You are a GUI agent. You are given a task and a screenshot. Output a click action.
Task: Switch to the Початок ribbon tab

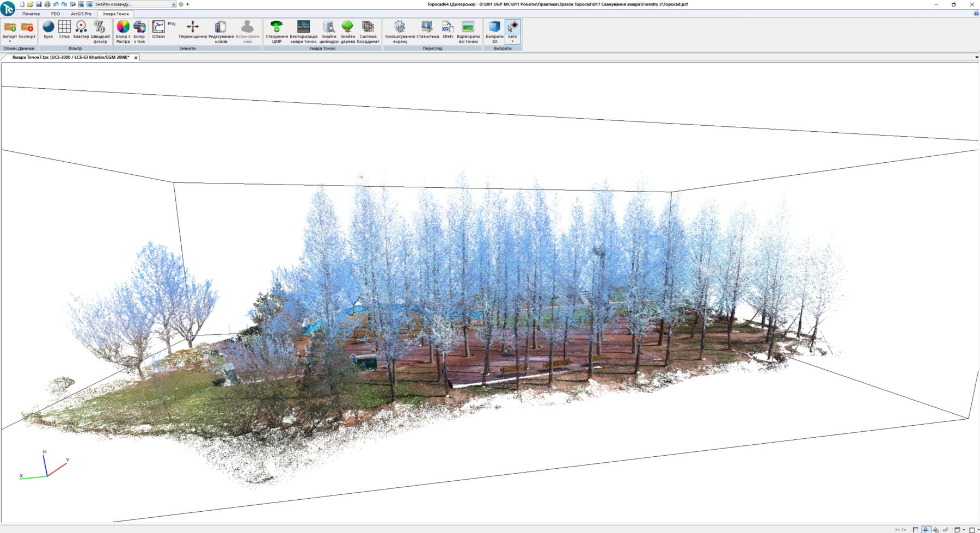(x=31, y=14)
